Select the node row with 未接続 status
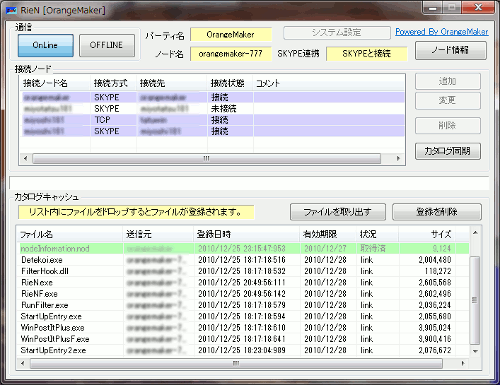This screenshot has height=385, width=500. (212, 109)
